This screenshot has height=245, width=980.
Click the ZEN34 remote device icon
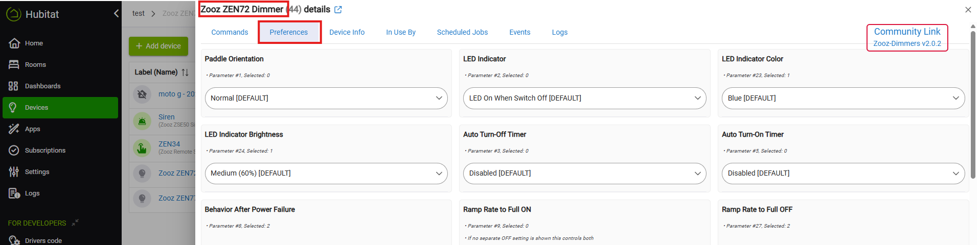pos(142,148)
